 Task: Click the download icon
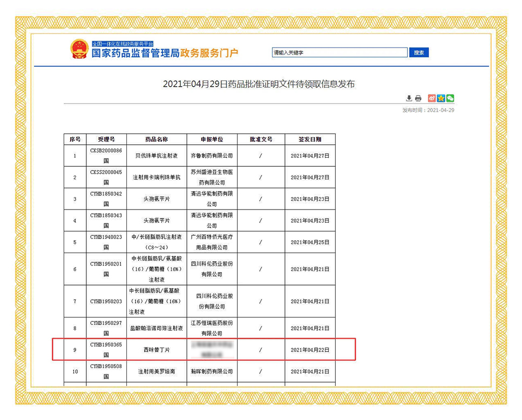point(409,98)
